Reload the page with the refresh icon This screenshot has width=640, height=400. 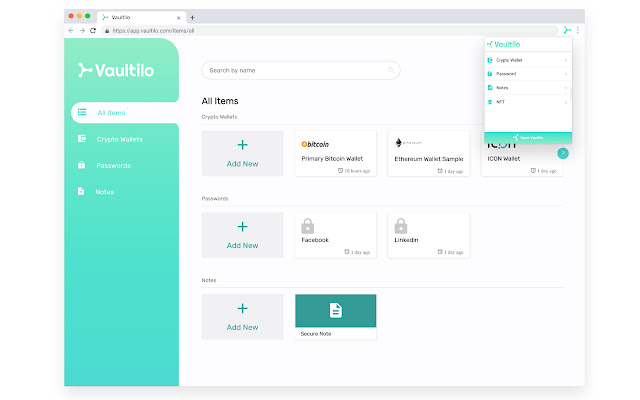click(x=93, y=31)
